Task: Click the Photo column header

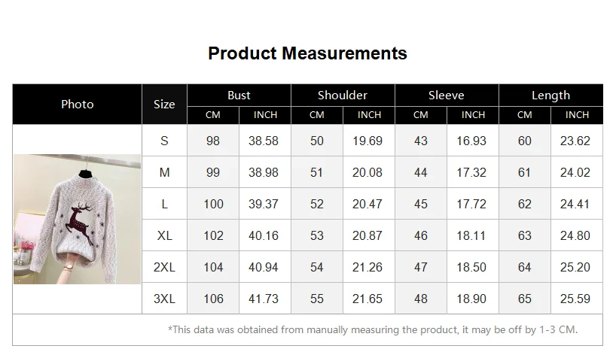Action: 78,104
